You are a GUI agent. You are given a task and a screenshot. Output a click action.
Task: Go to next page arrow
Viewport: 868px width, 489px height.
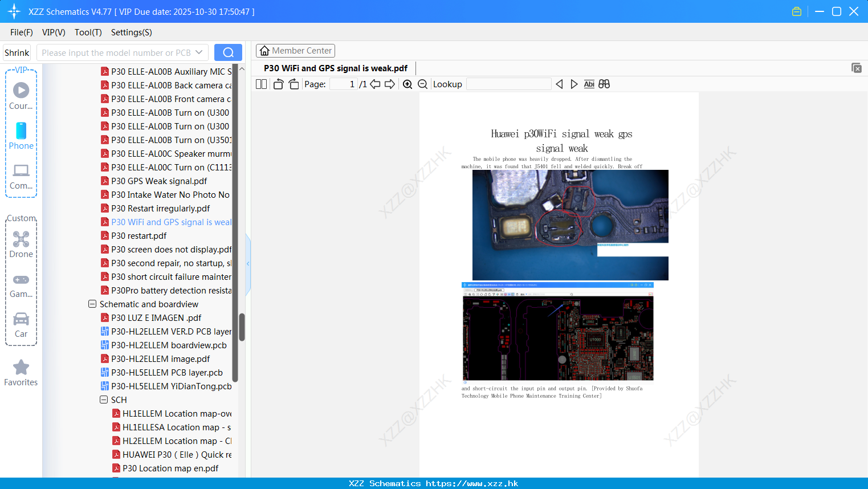click(x=390, y=84)
